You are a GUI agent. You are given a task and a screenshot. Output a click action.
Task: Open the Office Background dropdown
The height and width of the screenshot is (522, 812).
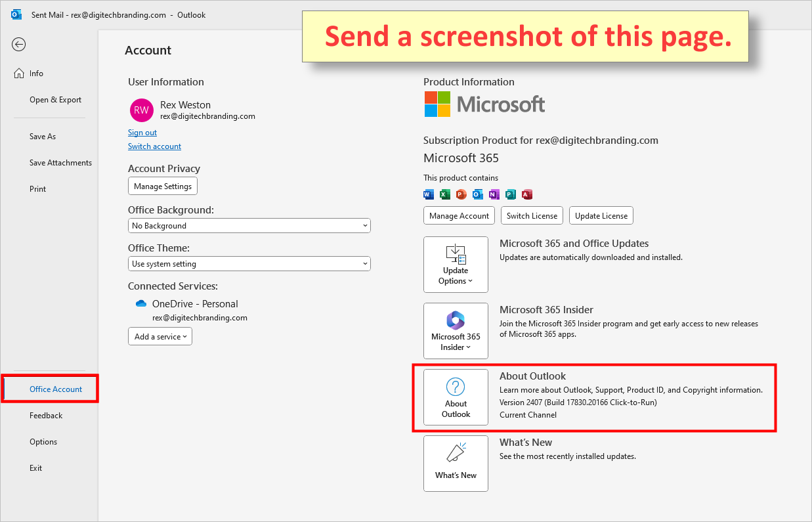tap(249, 225)
